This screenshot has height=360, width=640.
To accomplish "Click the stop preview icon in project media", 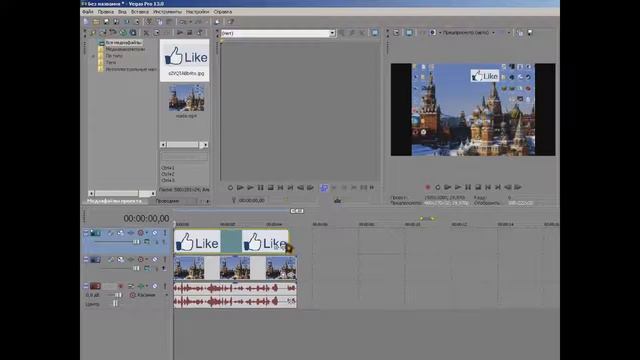I will click(x=190, y=33).
